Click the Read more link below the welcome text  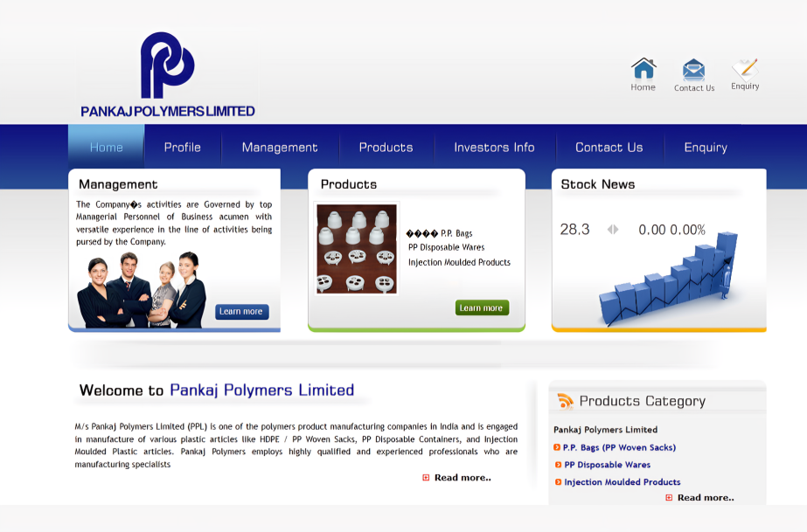point(461,477)
